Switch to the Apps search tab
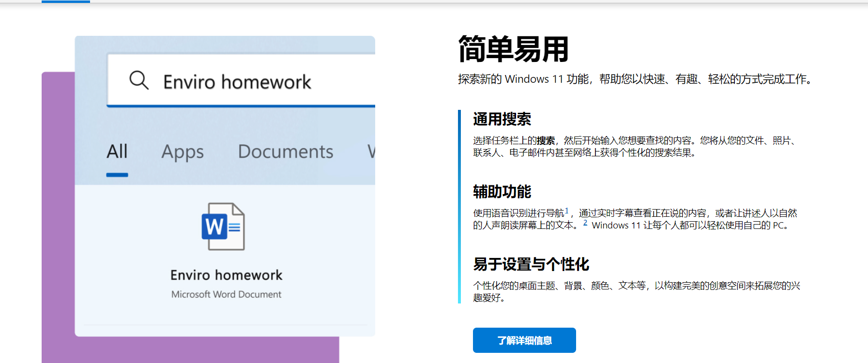This screenshot has height=363, width=868. click(183, 152)
